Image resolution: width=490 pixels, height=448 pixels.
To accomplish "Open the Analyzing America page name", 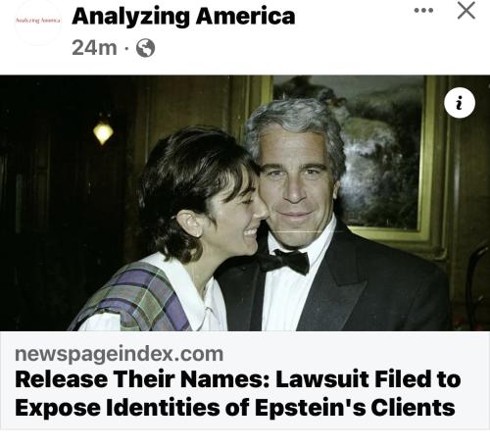I will point(183,17).
